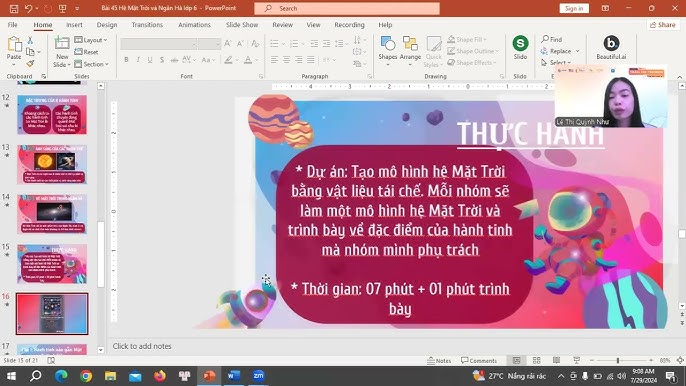Undo the last action
The width and height of the screenshot is (686, 386).
[x=28, y=8]
